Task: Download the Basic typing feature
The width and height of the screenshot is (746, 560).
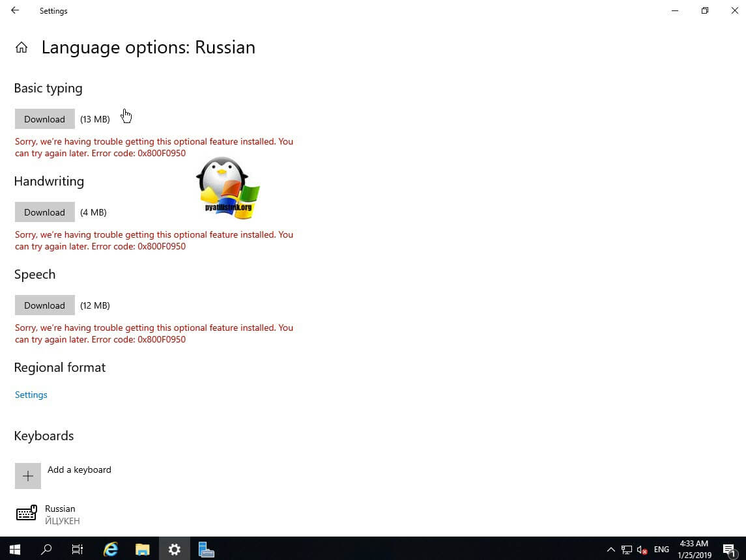Action: point(44,119)
